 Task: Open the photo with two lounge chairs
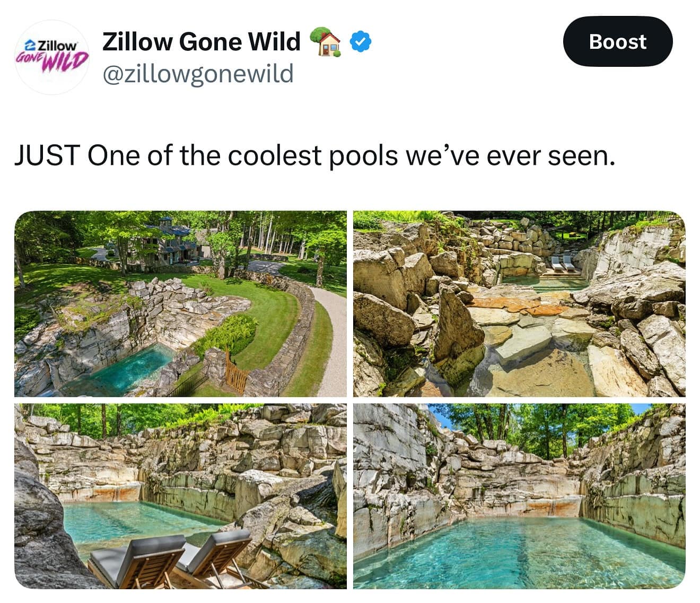click(x=180, y=496)
